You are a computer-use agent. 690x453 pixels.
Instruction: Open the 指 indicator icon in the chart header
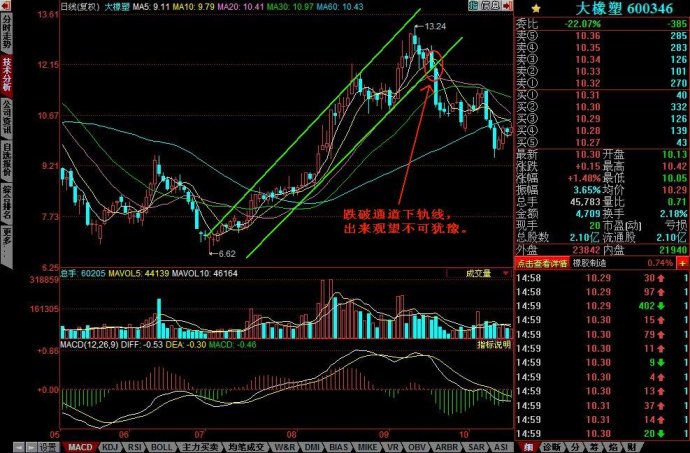click(x=473, y=6)
